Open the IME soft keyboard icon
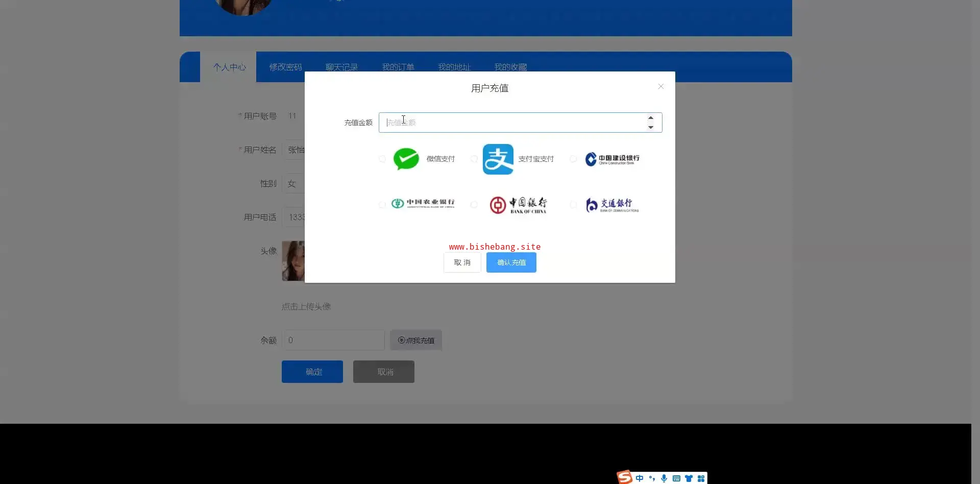 pos(676,478)
